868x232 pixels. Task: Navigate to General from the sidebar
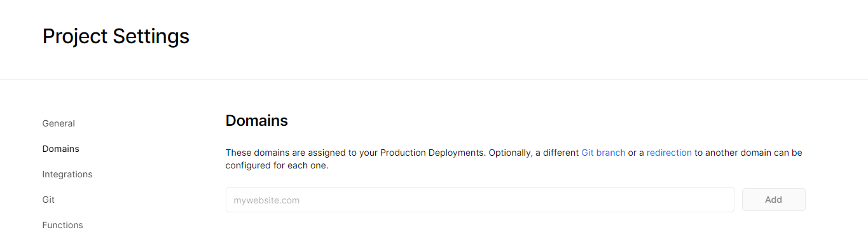point(59,123)
